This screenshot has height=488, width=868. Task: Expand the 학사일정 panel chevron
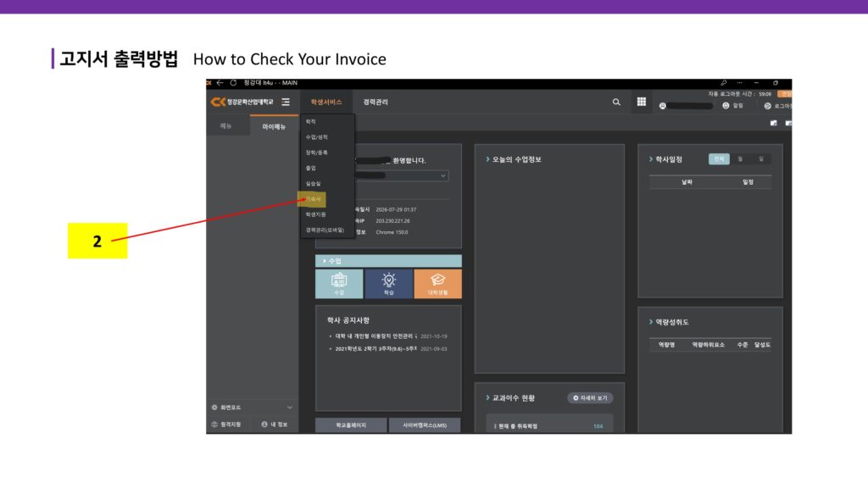650,159
